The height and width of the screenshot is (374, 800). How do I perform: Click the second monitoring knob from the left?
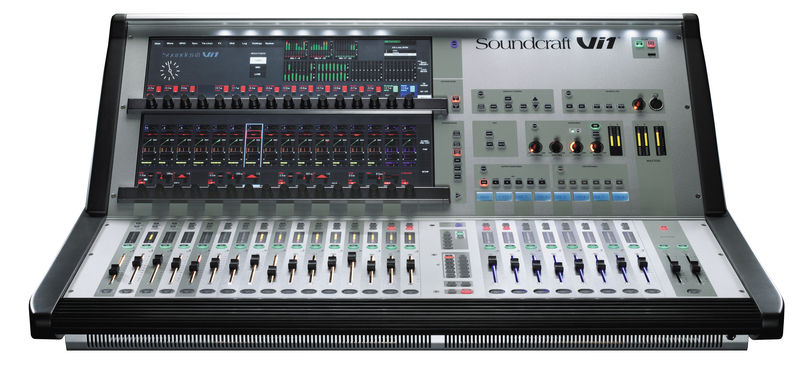(556, 147)
